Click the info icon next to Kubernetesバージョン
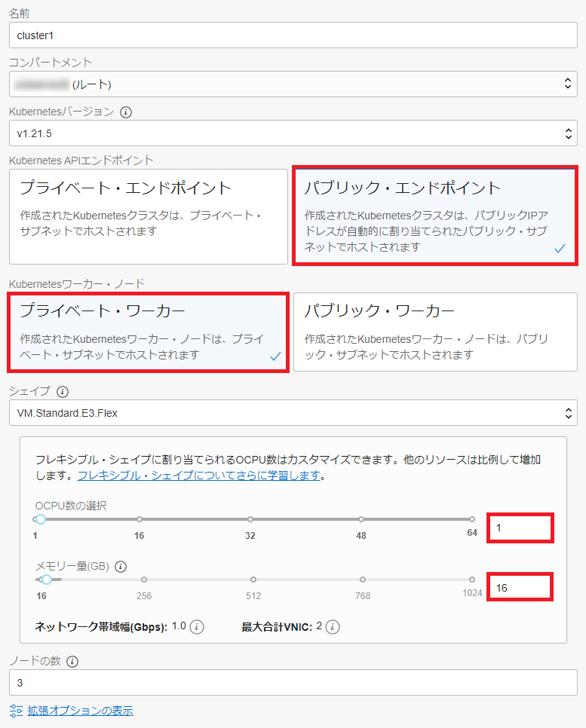 [x=126, y=112]
